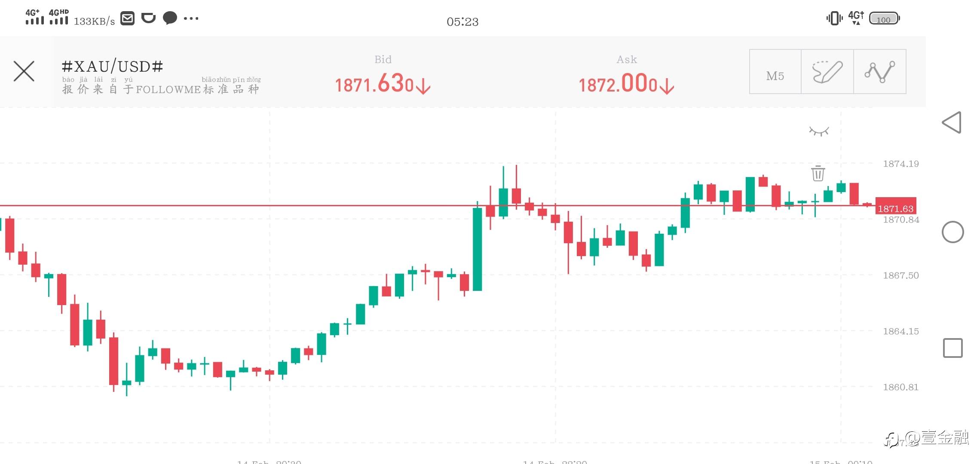
Task: Select the drawing pencil tool
Action: tap(827, 72)
